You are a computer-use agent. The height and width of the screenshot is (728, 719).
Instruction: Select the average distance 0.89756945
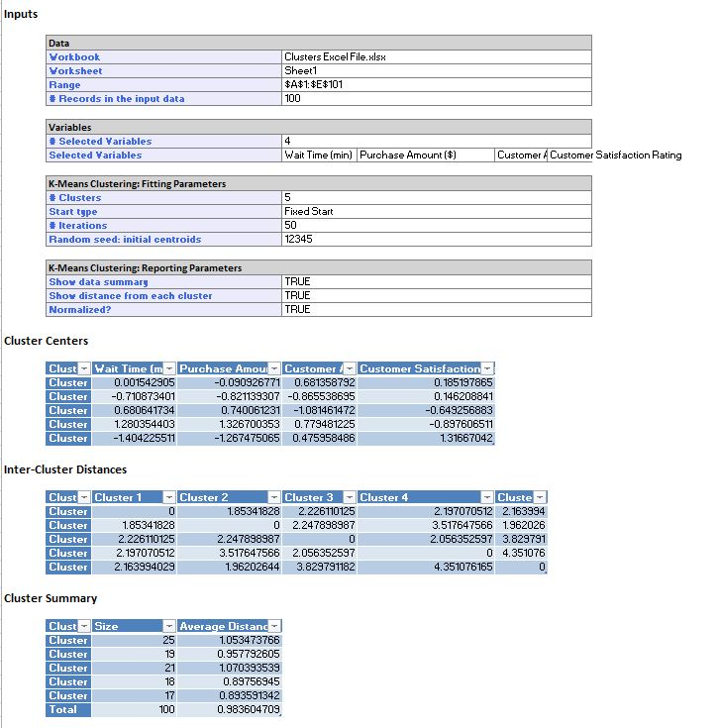(230, 682)
